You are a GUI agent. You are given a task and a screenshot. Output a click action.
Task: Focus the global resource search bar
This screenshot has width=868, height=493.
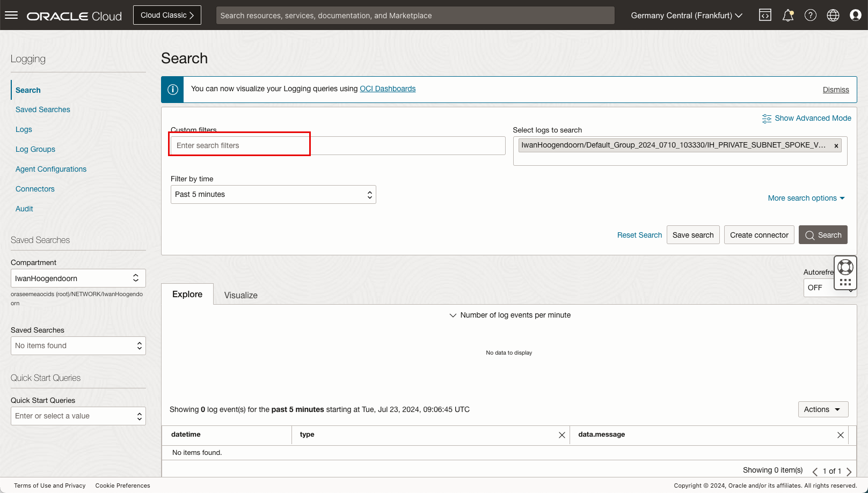[x=415, y=16]
